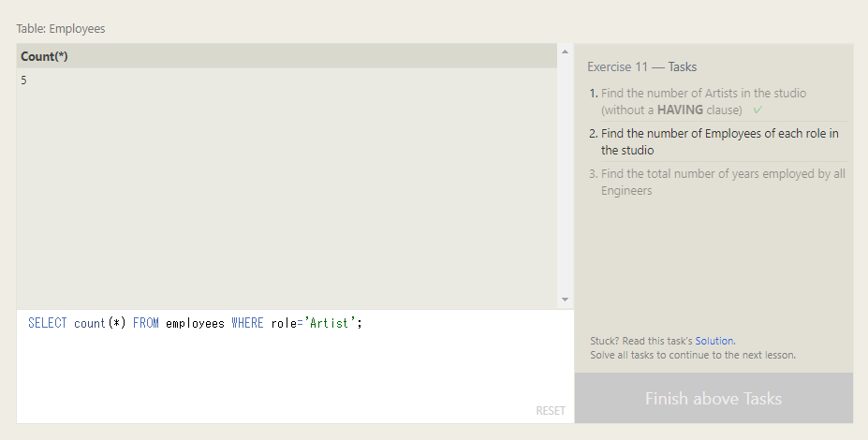Click inside the SQL query editor
This screenshot has width=868, height=440.
click(x=295, y=366)
